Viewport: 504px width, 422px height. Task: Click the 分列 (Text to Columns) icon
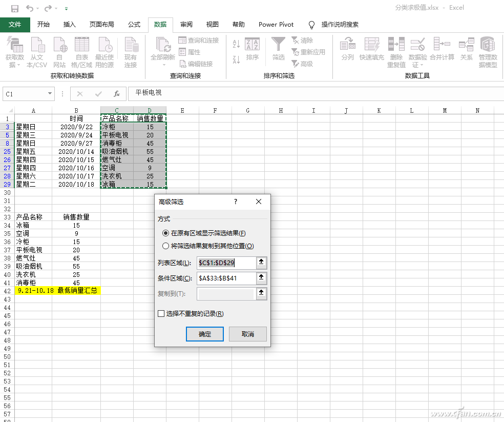click(x=348, y=47)
